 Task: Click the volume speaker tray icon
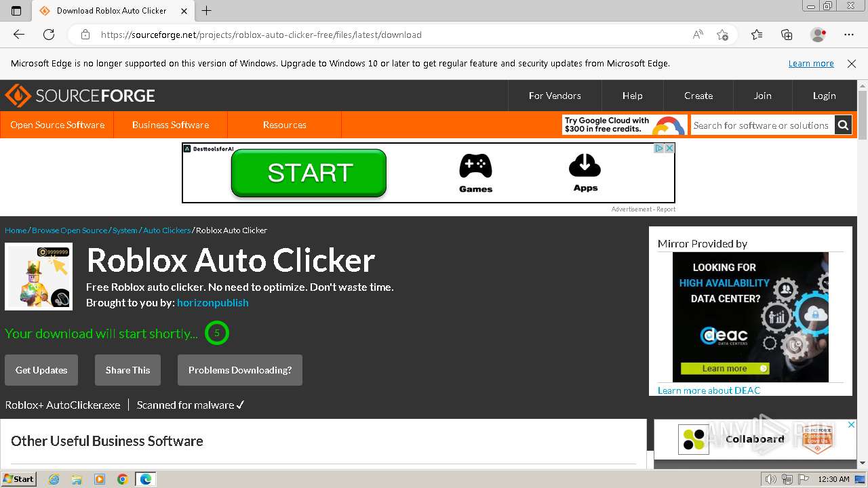[770, 479]
